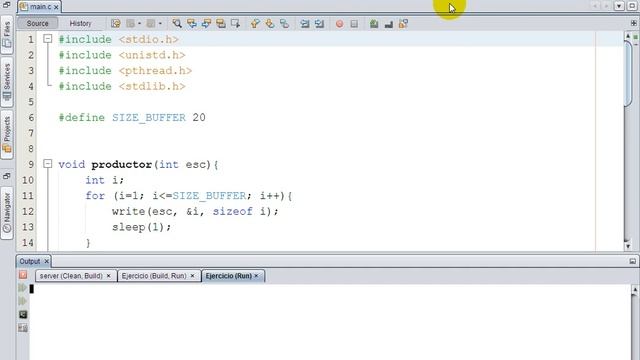Switch to History view
The width and height of the screenshot is (640, 360).
click(x=80, y=23)
